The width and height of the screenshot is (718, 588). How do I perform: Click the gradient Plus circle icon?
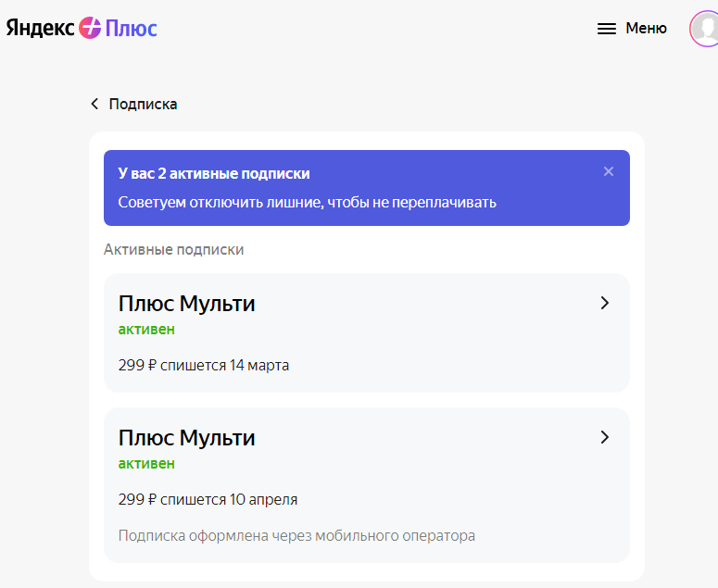pos(91,28)
